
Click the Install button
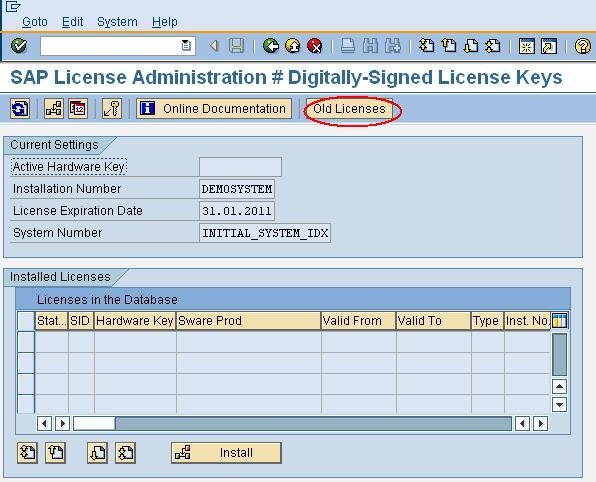[226, 453]
